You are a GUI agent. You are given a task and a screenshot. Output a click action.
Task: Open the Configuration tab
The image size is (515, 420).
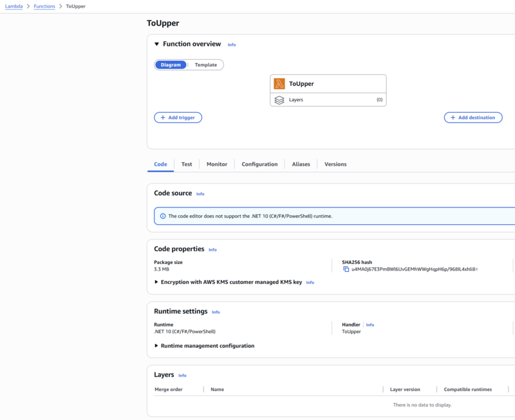(259, 164)
